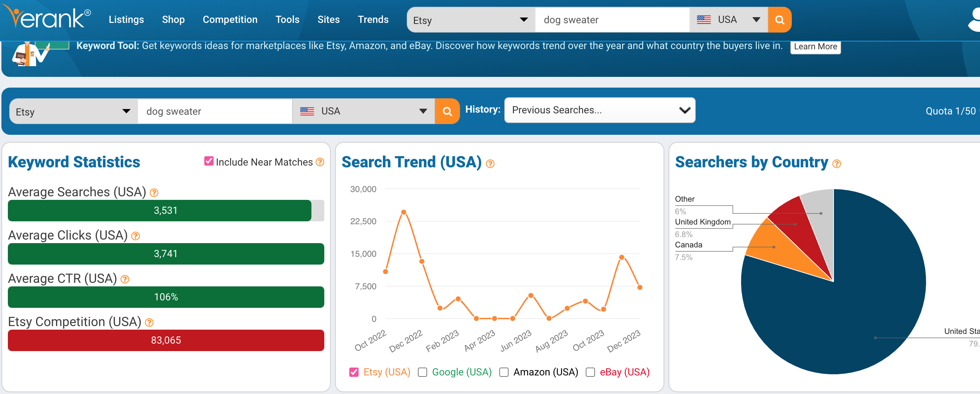Open the Etsy marketplace dropdown in keyword tool
This screenshot has width=980, height=394.
74,111
